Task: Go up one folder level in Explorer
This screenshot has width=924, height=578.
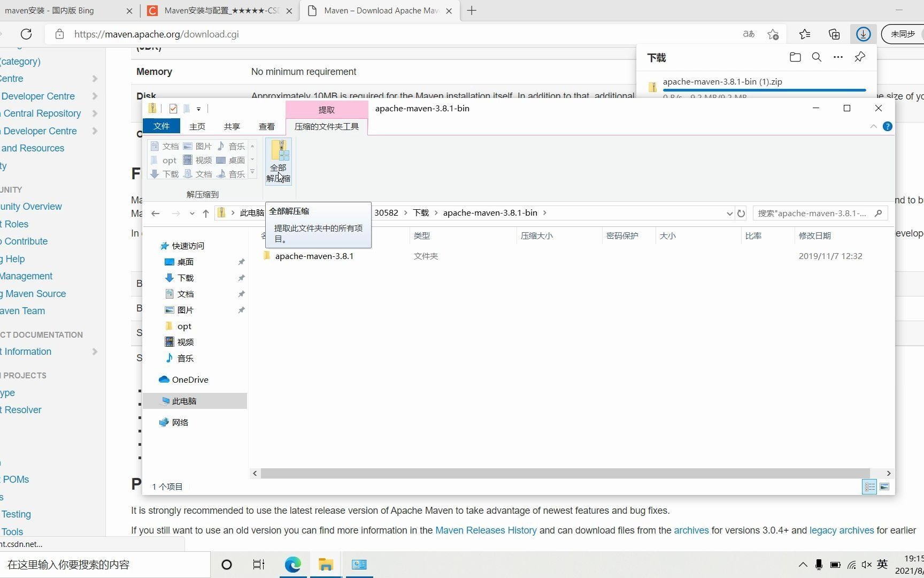Action: (206, 213)
